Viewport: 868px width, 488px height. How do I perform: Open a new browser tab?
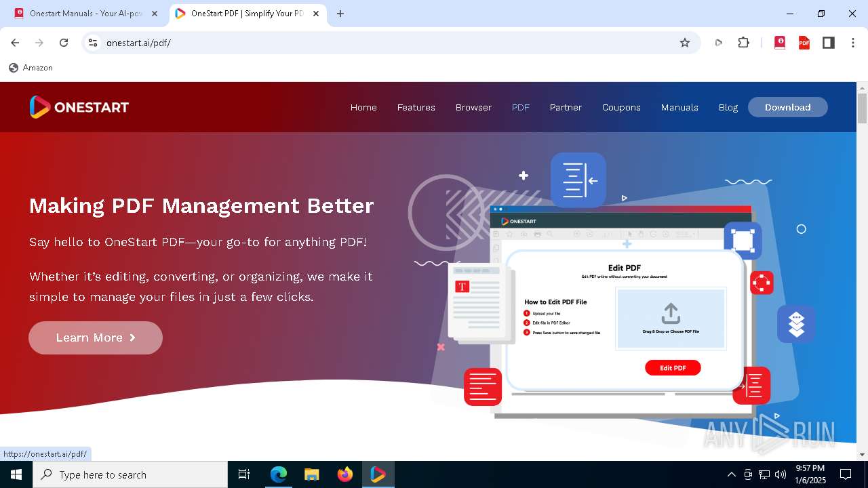tap(340, 14)
